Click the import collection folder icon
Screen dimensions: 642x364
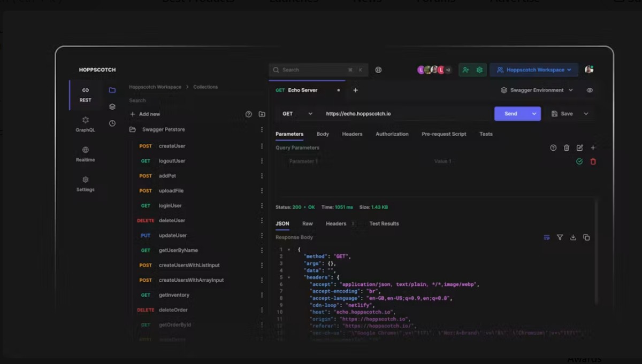click(262, 114)
